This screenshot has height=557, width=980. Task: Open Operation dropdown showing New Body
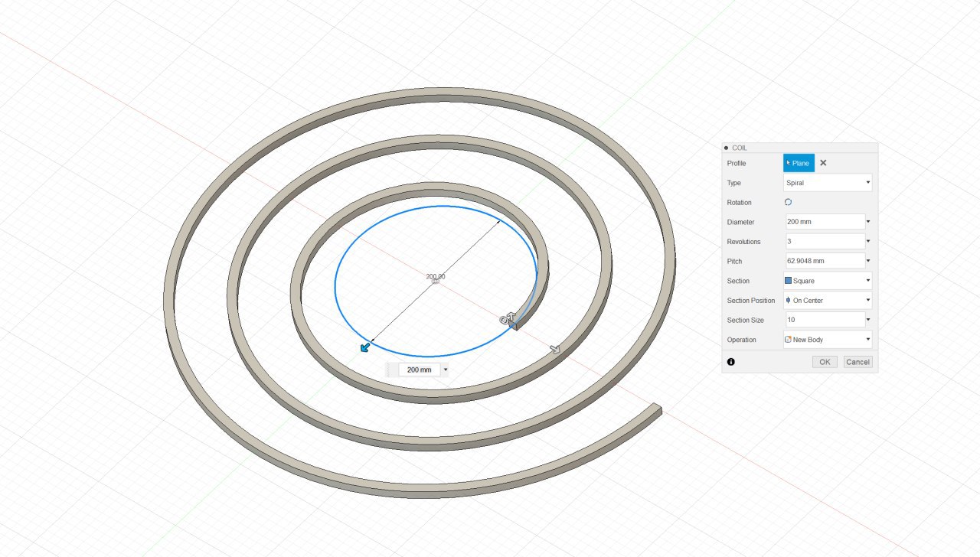(x=828, y=340)
